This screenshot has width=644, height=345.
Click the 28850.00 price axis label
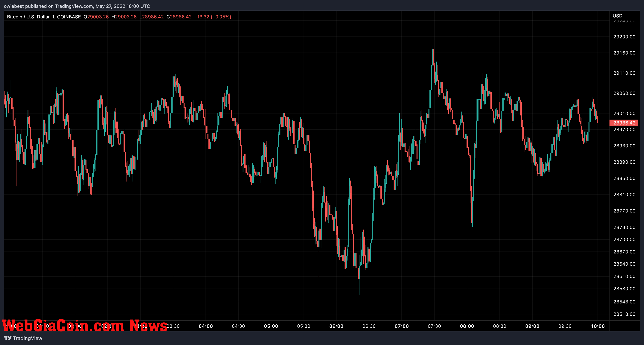click(624, 178)
